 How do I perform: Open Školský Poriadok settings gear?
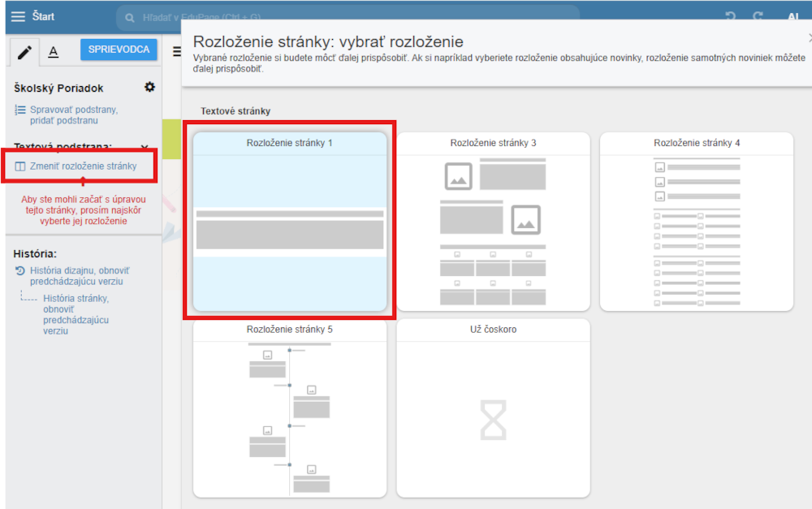pos(149,87)
